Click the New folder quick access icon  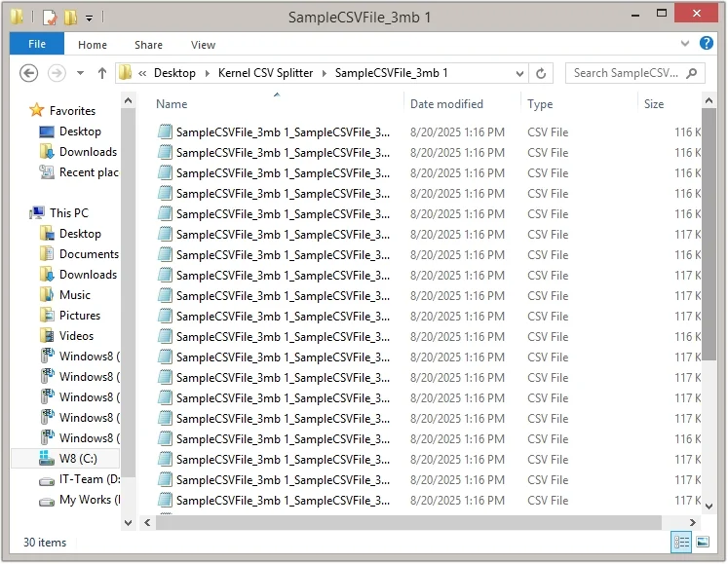(x=69, y=18)
